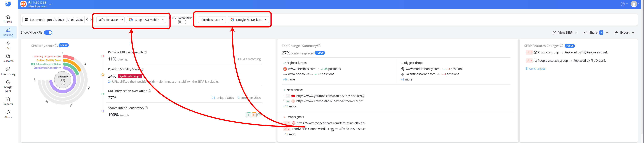Go to previous date period arrow
Image resolution: width=644 pixels, height=143 pixels.
pyautogui.click(x=87, y=20)
